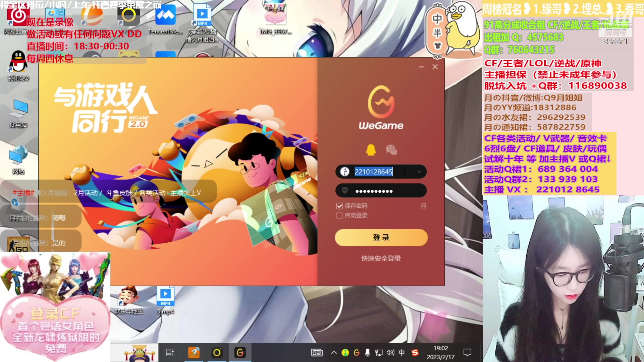The height and width of the screenshot is (362, 644).
Task: Select the 5.mp4 file on the desktop
Action: (165, 301)
